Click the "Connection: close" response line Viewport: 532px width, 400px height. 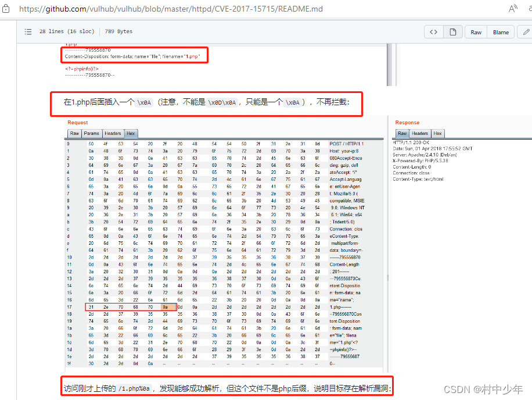[x=411, y=173]
